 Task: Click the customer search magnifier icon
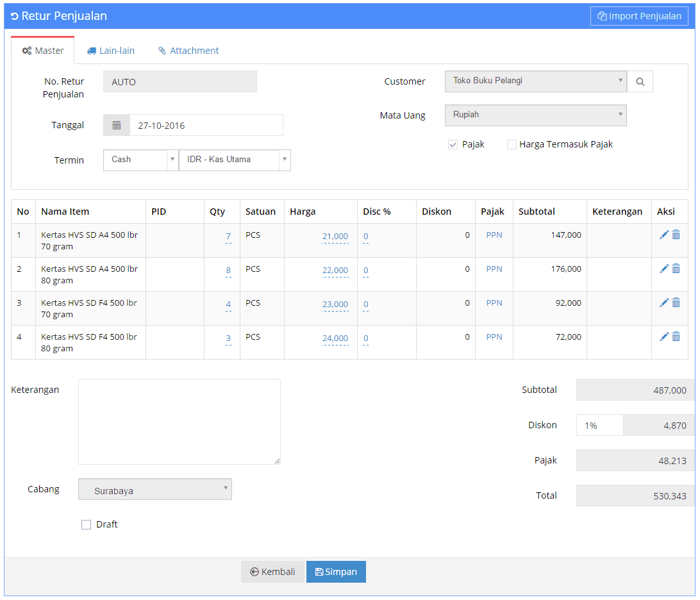(x=640, y=81)
